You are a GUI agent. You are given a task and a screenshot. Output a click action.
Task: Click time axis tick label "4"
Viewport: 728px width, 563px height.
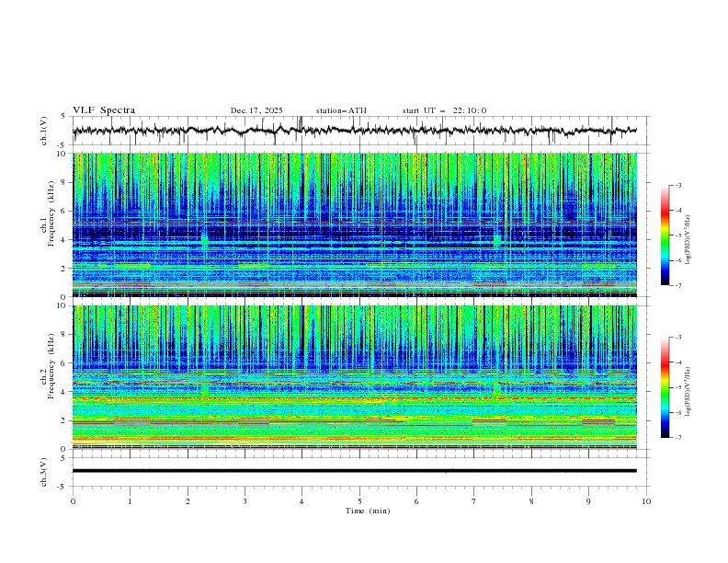click(x=301, y=501)
